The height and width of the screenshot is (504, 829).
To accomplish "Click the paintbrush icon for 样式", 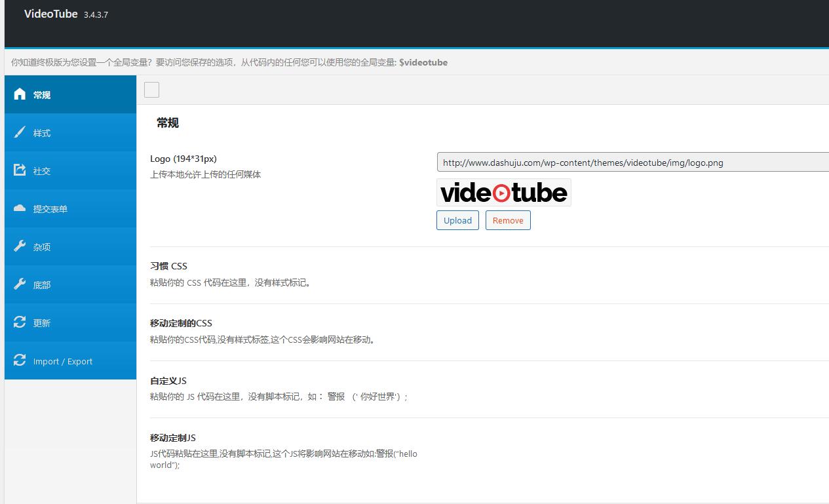I will (20, 132).
